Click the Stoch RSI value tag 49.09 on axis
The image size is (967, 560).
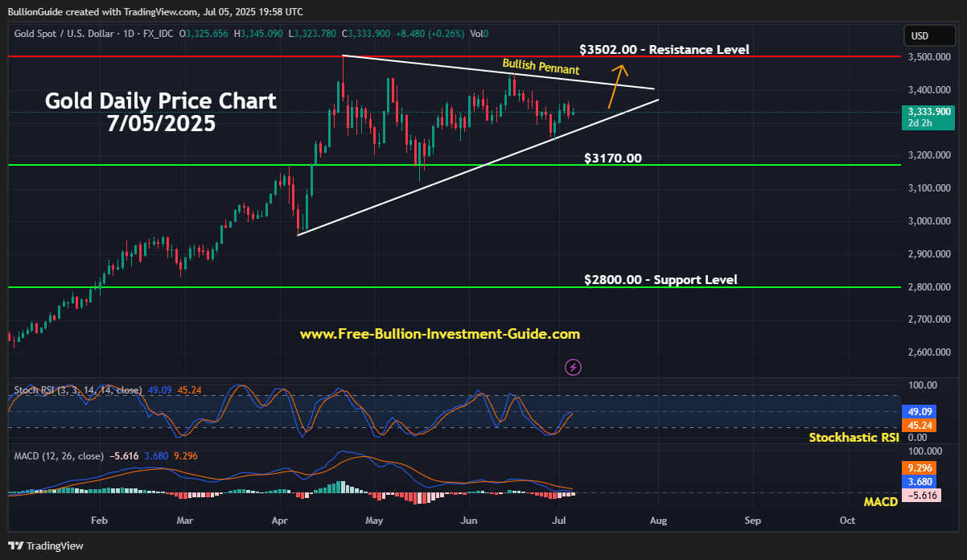(919, 411)
